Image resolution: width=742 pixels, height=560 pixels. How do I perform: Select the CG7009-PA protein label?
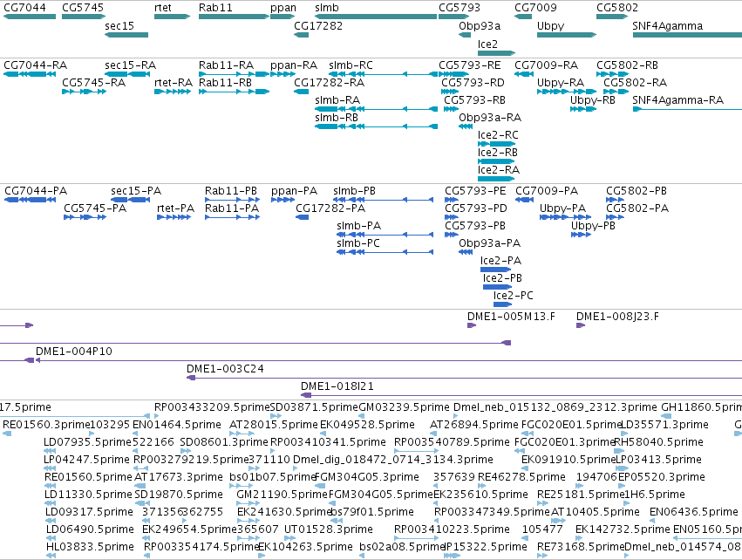[x=547, y=191]
